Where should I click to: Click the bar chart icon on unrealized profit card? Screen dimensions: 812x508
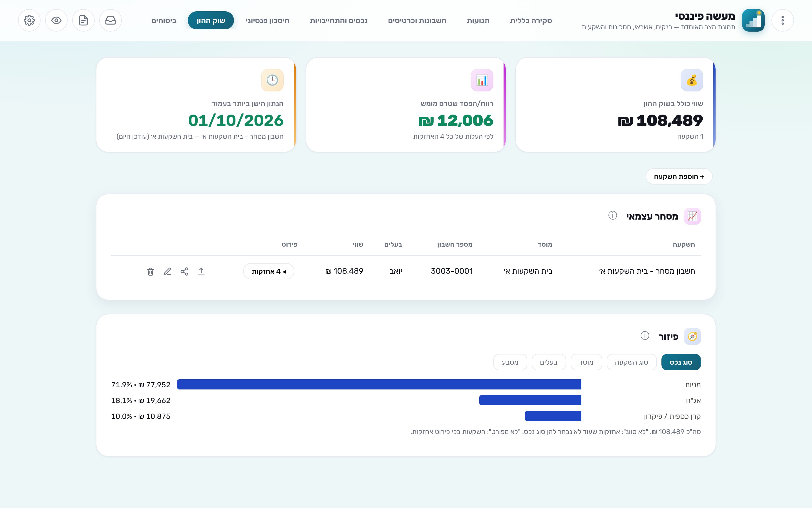click(482, 80)
